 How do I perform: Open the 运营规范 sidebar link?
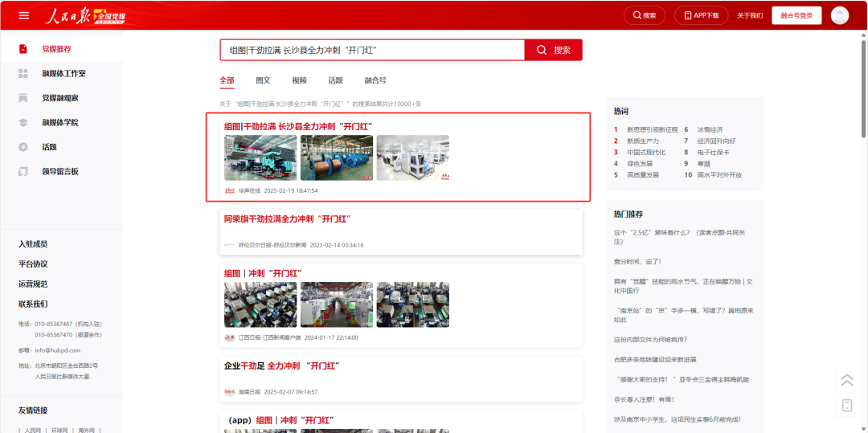[33, 284]
